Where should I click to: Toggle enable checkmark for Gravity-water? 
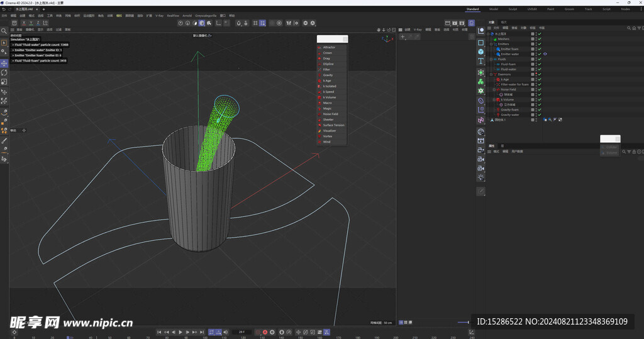click(540, 114)
